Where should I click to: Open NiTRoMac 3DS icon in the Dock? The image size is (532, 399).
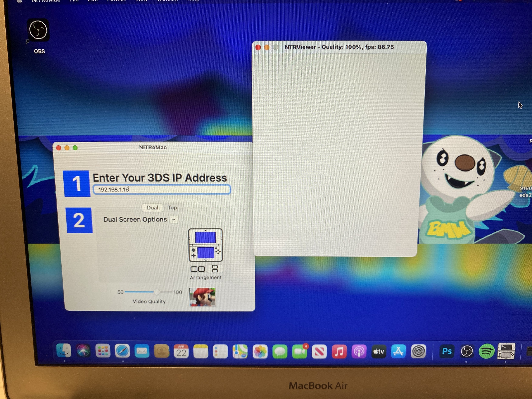point(506,351)
